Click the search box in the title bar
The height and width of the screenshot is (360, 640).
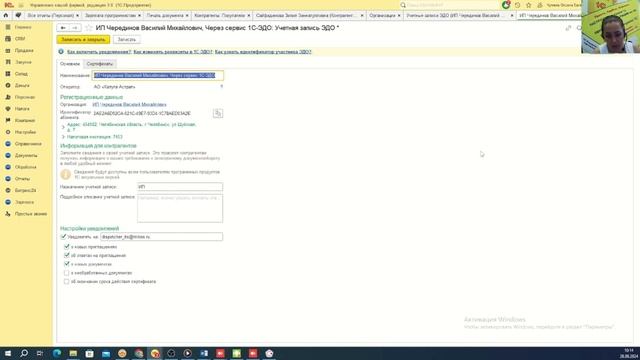click(448, 5)
